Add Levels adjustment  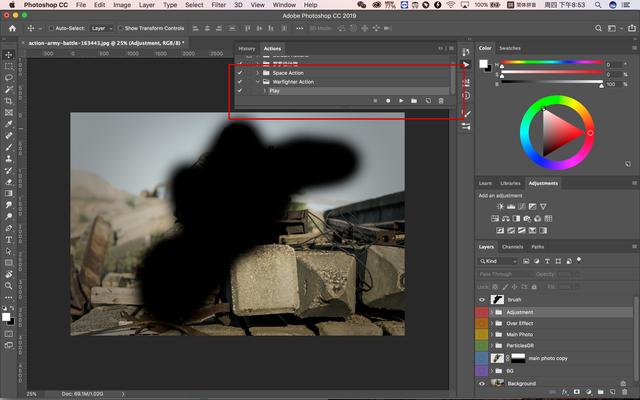(x=511, y=207)
